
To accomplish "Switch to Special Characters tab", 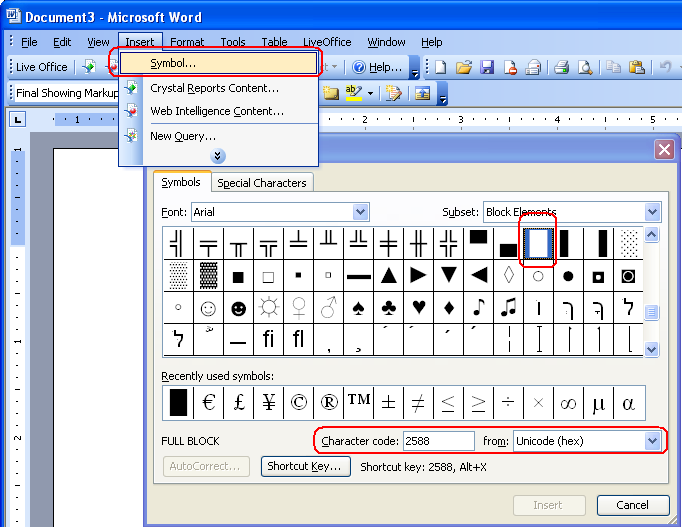I will pyautogui.click(x=262, y=183).
